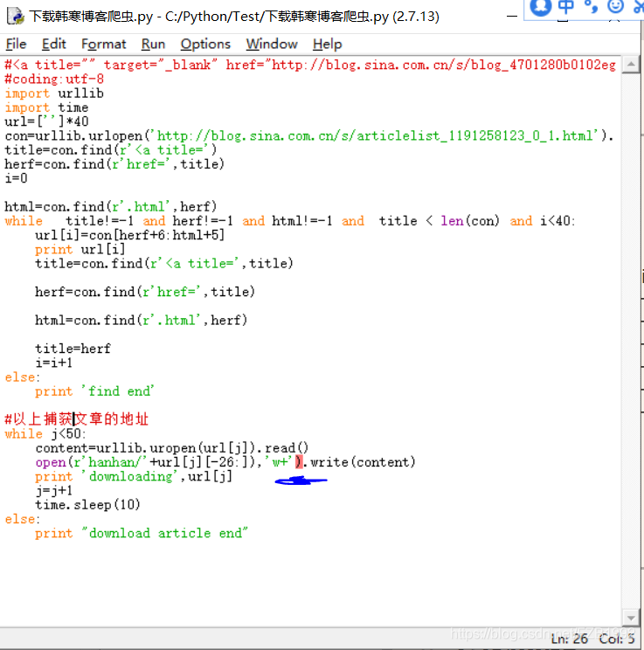Image resolution: width=644 pixels, height=650 pixels.
Task: Open the Edit menu
Action: point(53,44)
